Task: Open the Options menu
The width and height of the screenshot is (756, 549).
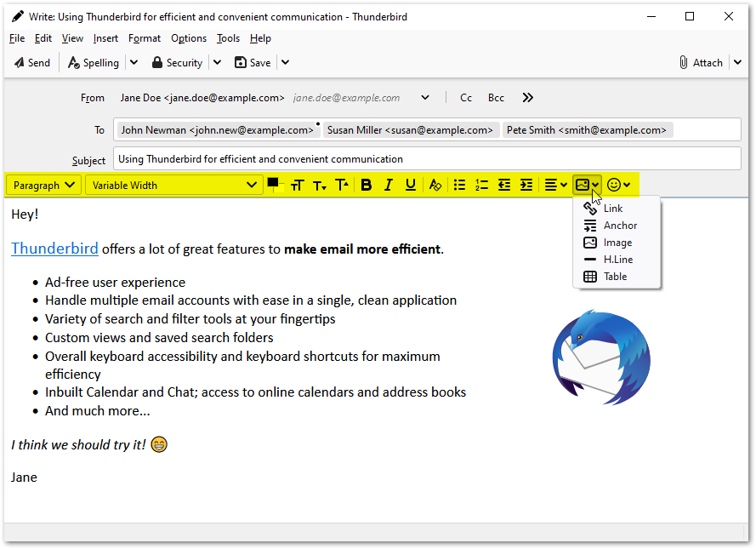Action: [189, 38]
